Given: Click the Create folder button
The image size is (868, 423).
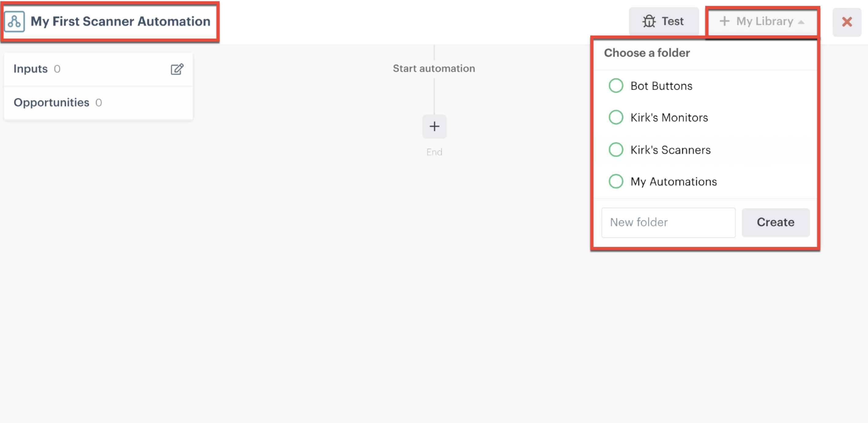Looking at the screenshot, I should (776, 222).
